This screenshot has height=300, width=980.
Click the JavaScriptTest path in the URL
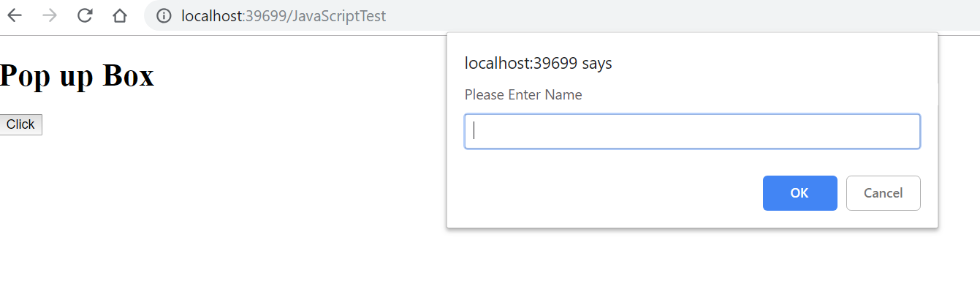tap(338, 15)
